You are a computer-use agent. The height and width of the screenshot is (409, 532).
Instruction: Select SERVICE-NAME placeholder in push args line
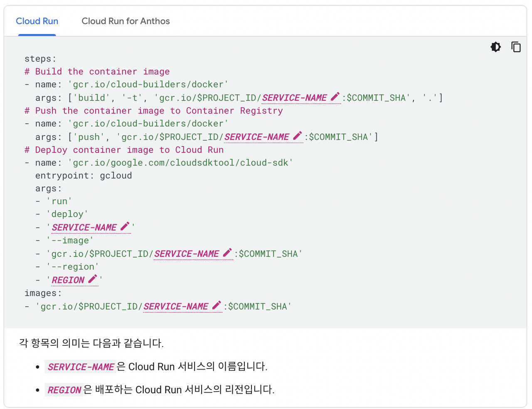pos(257,137)
